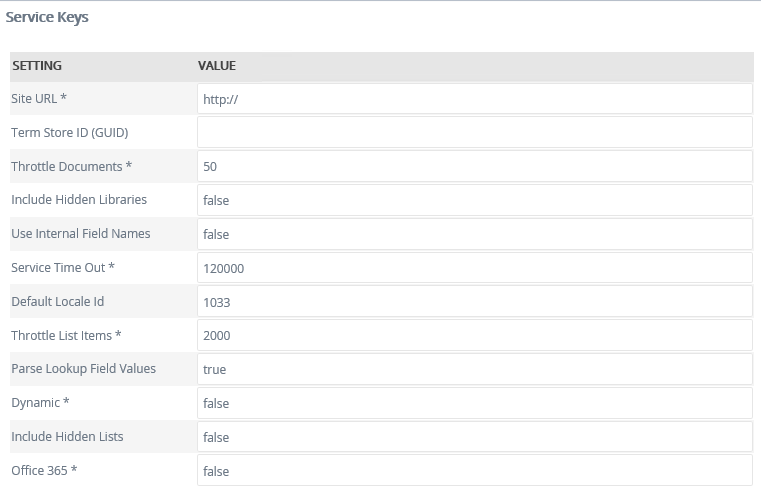Click the Throttle Documents value field
This screenshot has width=761, height=495.
pos(474,166)
